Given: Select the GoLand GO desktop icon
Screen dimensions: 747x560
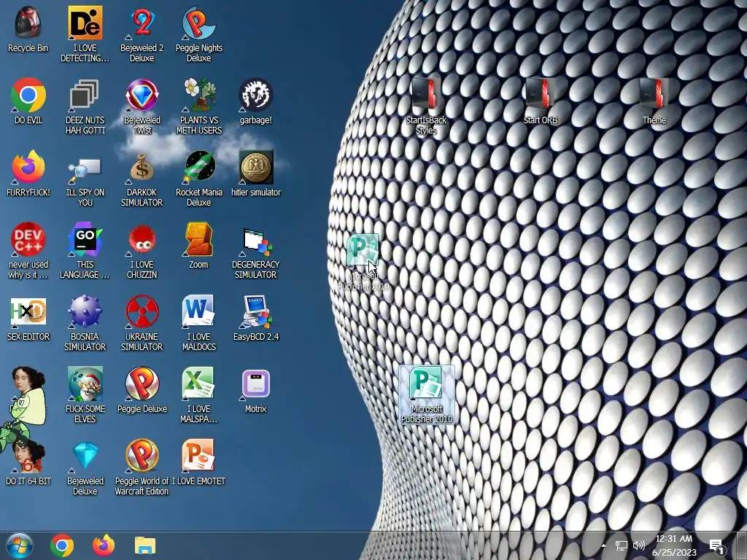Looking at the screenshot, I should [x=85, y=239].
